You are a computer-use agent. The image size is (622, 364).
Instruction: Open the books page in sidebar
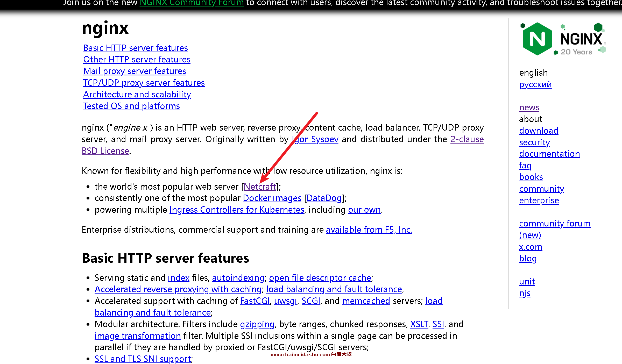coord(531,177)
